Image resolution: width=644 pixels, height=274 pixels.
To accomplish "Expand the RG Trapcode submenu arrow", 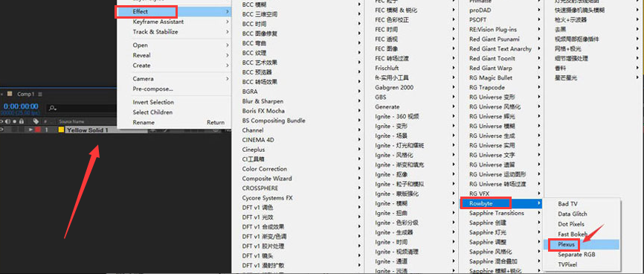I will (x=538, y=88).
